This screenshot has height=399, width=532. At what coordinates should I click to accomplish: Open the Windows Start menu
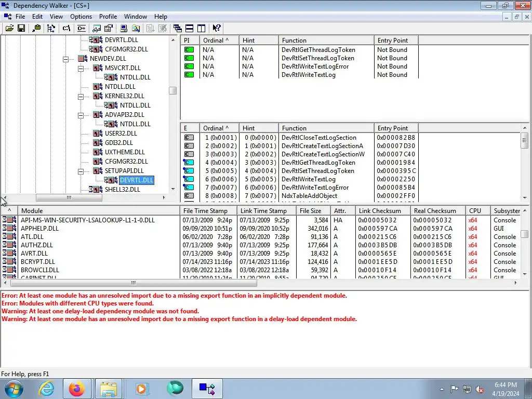[x=14, y=389]
